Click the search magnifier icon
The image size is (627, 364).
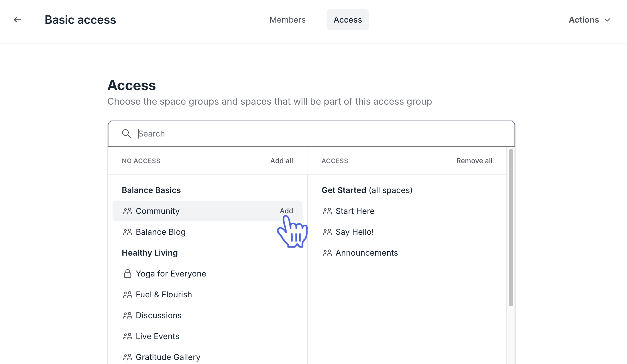[126, 134]
